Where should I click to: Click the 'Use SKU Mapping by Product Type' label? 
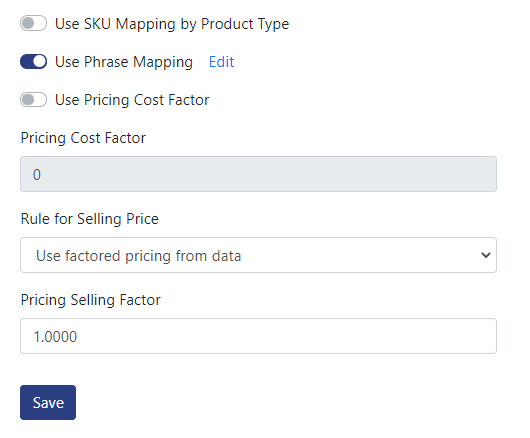click(172, 24)
